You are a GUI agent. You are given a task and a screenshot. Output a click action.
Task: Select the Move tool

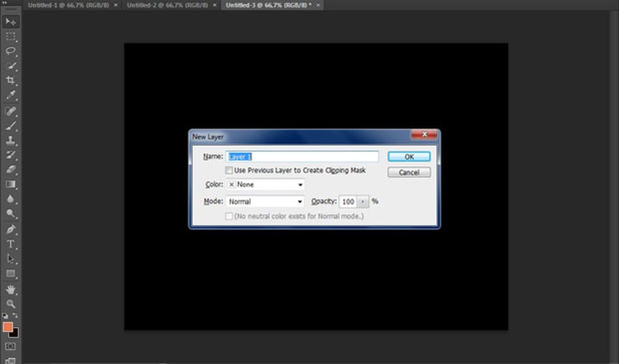click(11, 21)
